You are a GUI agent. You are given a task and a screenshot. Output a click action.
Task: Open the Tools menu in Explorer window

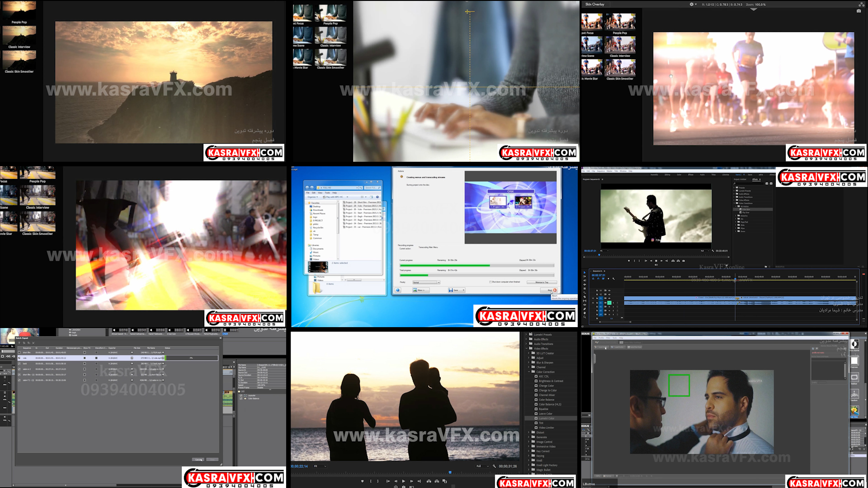click(x=327, y=193)
